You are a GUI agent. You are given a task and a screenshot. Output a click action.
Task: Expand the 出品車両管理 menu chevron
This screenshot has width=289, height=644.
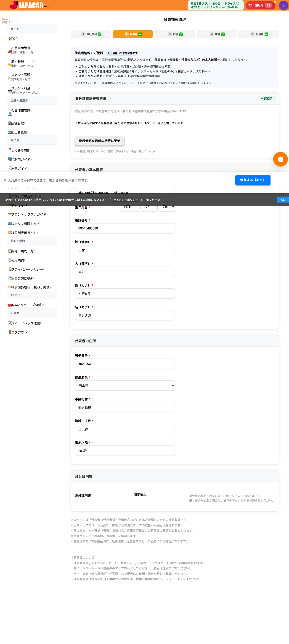[34, 48]
